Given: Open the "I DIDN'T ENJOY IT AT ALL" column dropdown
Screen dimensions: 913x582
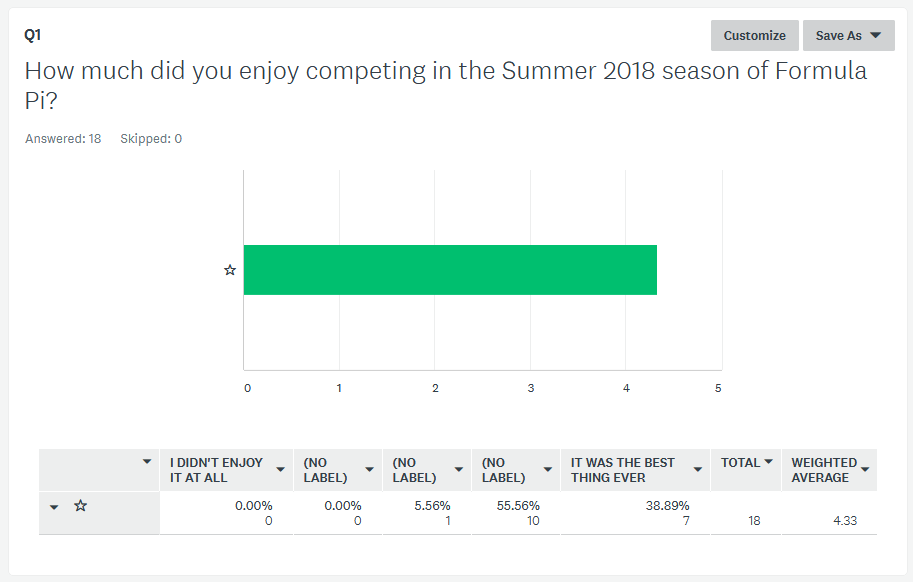Looking at the screenshot, I should (281, 470).
